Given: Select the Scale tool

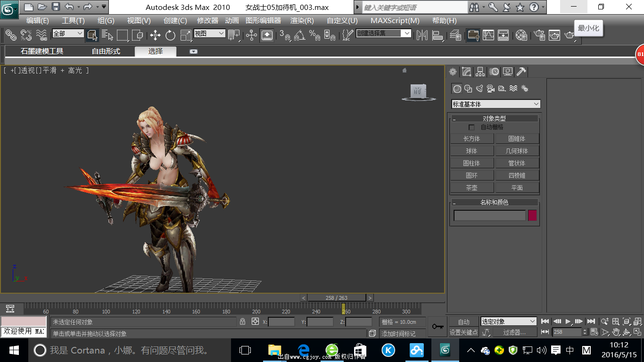Looking at the screenshot, I should coord(186,35).
